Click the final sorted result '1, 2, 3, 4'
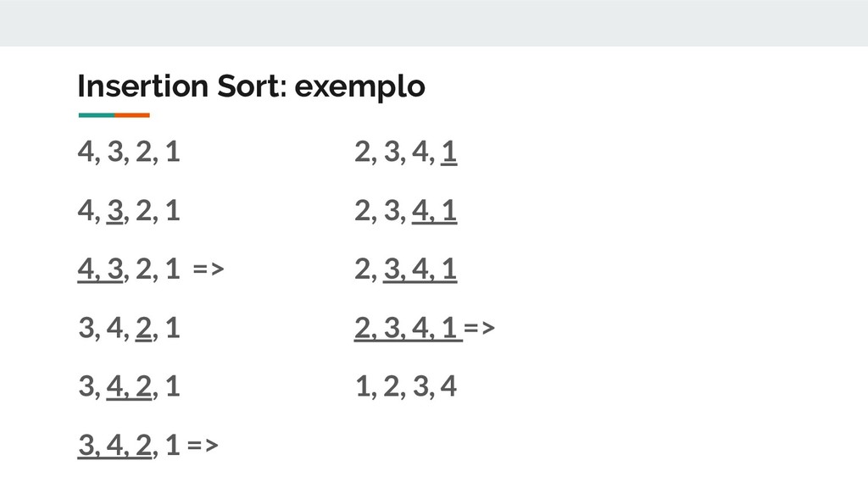The image size is (868, 488). point(406,386)
